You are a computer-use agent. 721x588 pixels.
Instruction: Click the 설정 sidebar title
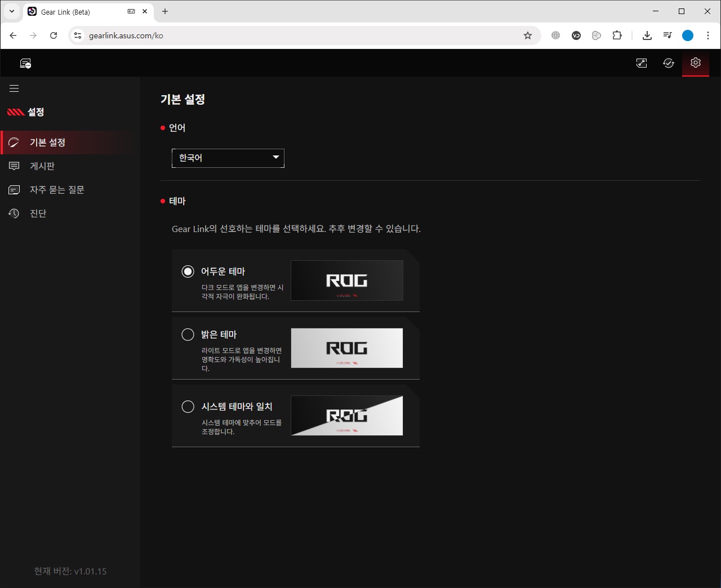tap(35, 112)
